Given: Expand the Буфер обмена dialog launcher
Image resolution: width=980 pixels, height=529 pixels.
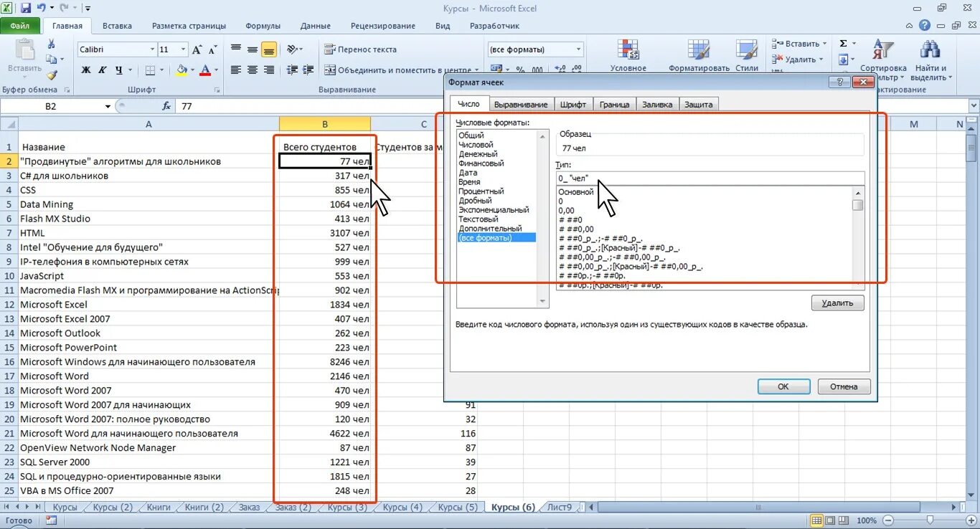Looking at the screenshot, I should [x=67, y=90].
